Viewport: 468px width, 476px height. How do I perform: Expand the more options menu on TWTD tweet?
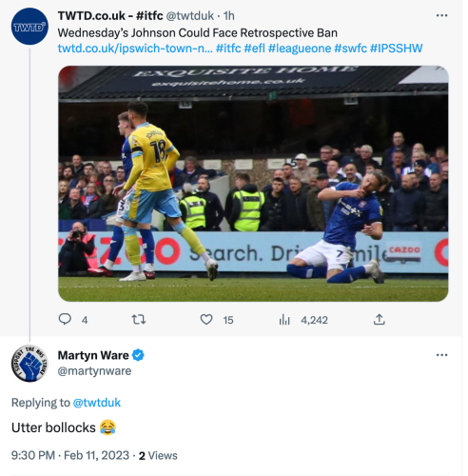point(441,15)
